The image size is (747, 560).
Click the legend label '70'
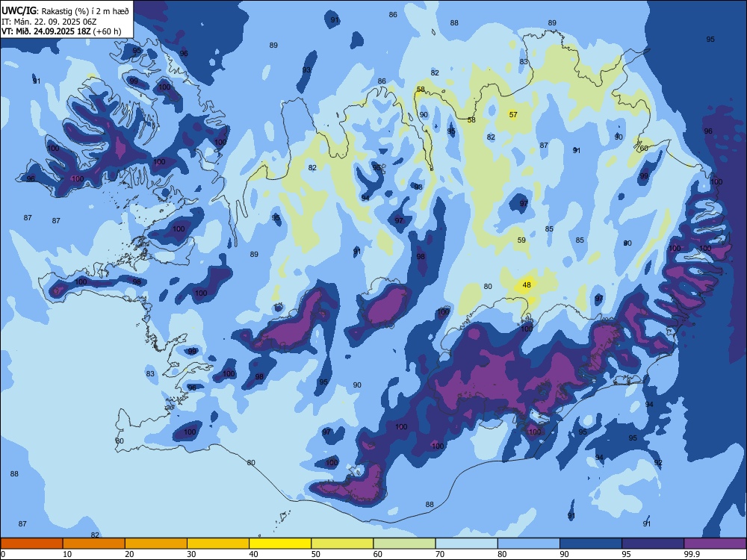tap(440, 554)
